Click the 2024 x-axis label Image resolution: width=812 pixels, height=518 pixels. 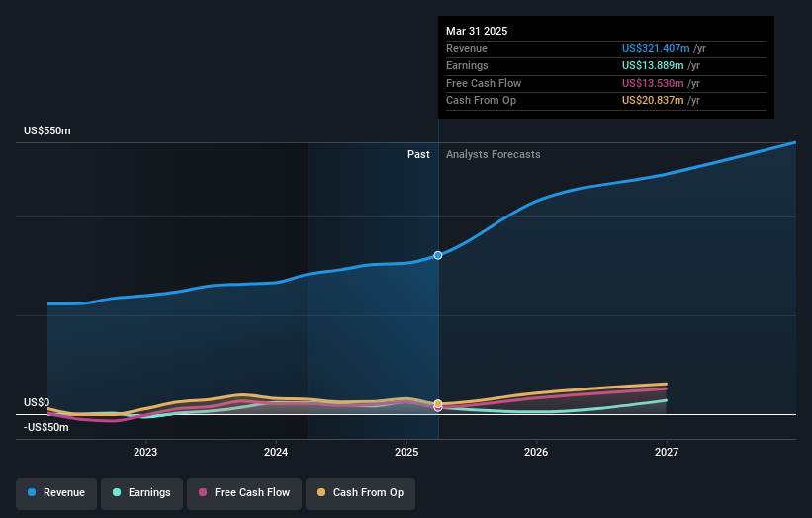point(276,452)
